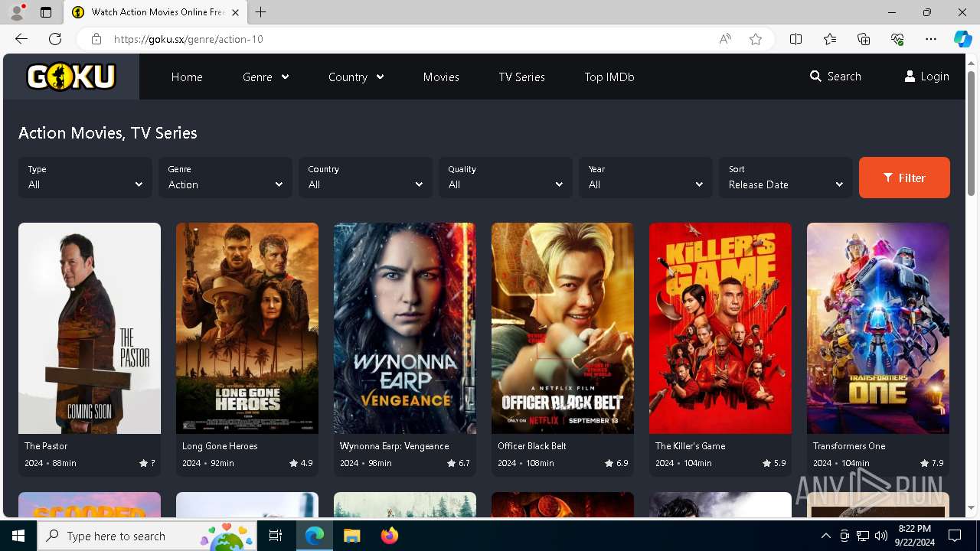Open a new browser tab

(261, 12)
